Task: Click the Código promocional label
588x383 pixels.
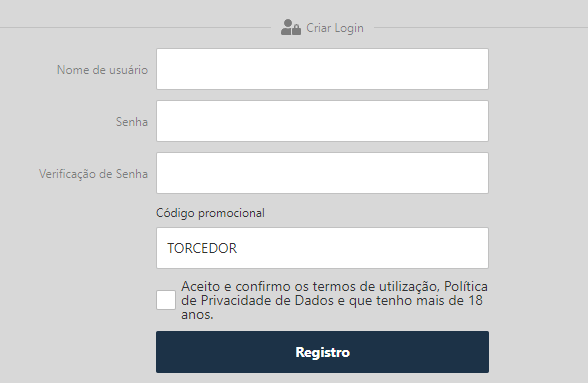Action: coord(210,213)
